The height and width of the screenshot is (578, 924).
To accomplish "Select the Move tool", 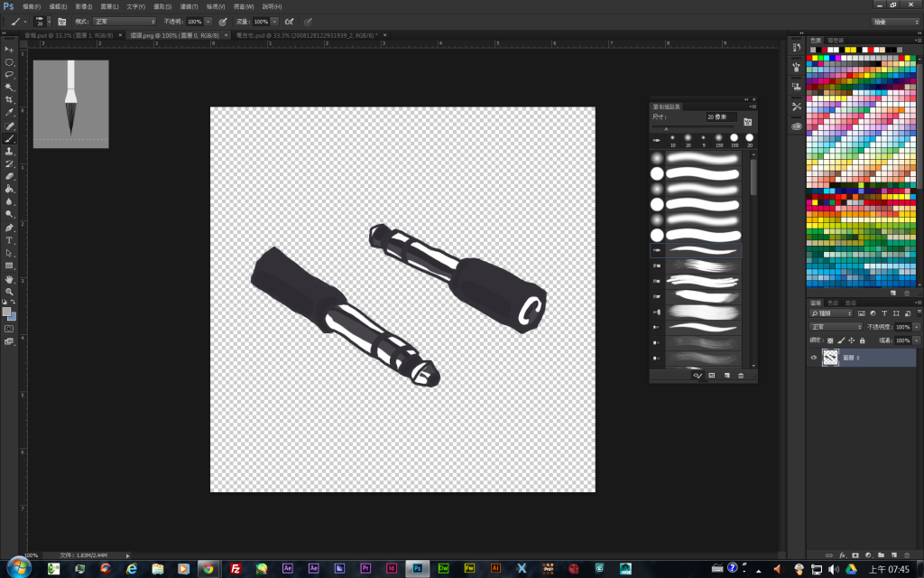I will tap(9, 49).
